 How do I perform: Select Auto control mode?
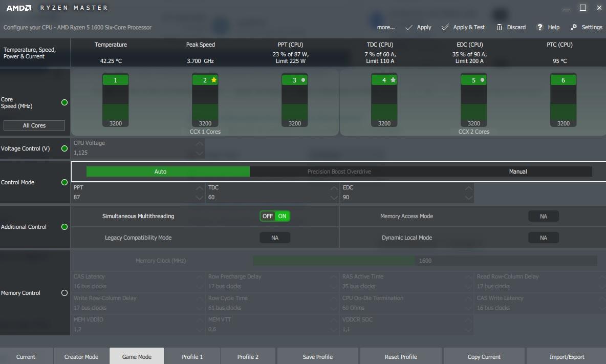coord(168,172)
